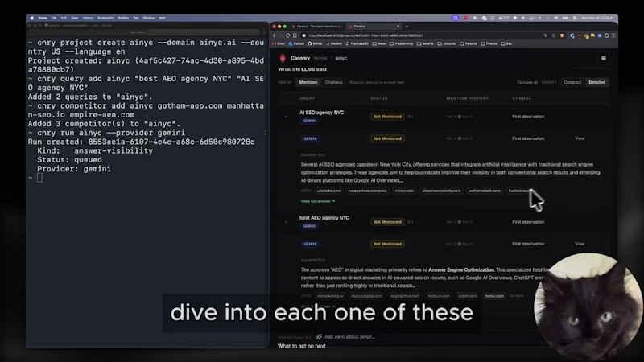Click the Wi-Fi icon in the menu bar
644x362 pixels.
(556, 18)
